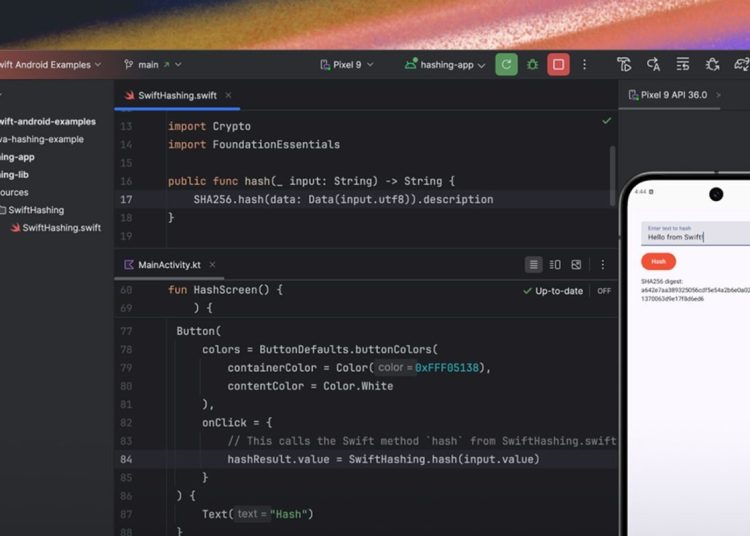The height and width of the screenshot is (536, 750).
Task: Click the green inspection checkmark in Swift editor
Action: tap(606, 121)
